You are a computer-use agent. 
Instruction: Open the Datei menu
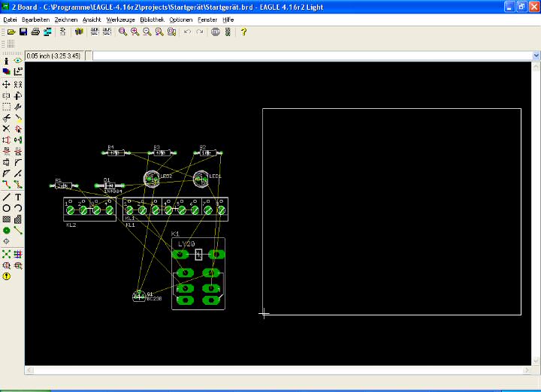[10, 20]
